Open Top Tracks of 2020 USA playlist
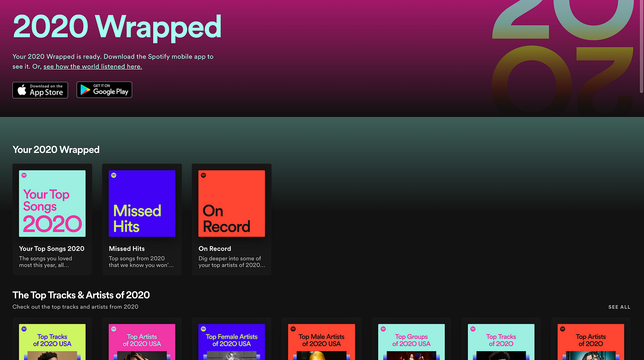 click(52, 339)
